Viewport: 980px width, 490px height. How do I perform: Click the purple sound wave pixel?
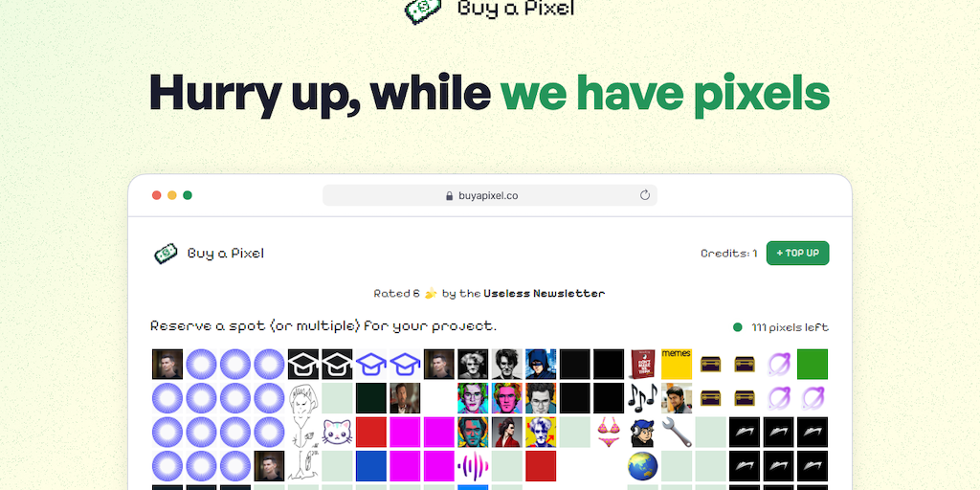pyautogui.click(x=473, y=466)
